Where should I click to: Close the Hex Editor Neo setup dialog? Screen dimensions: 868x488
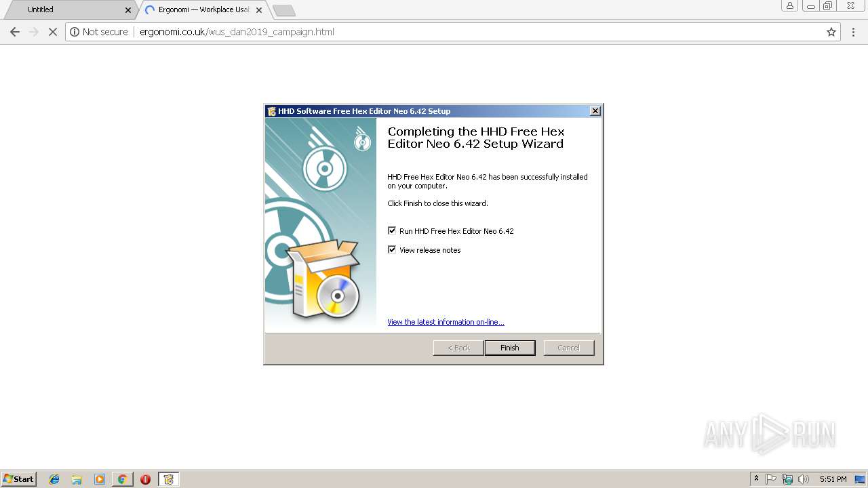pos(595,111)
